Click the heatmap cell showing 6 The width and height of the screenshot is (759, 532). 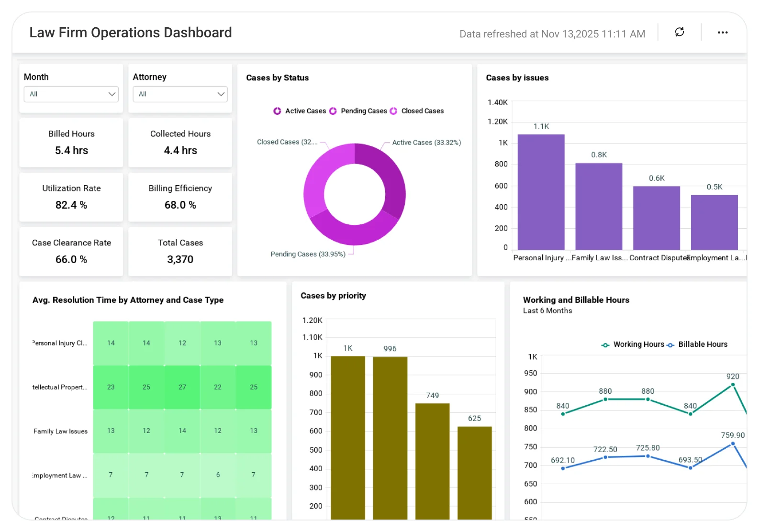[x=218, y=475]
